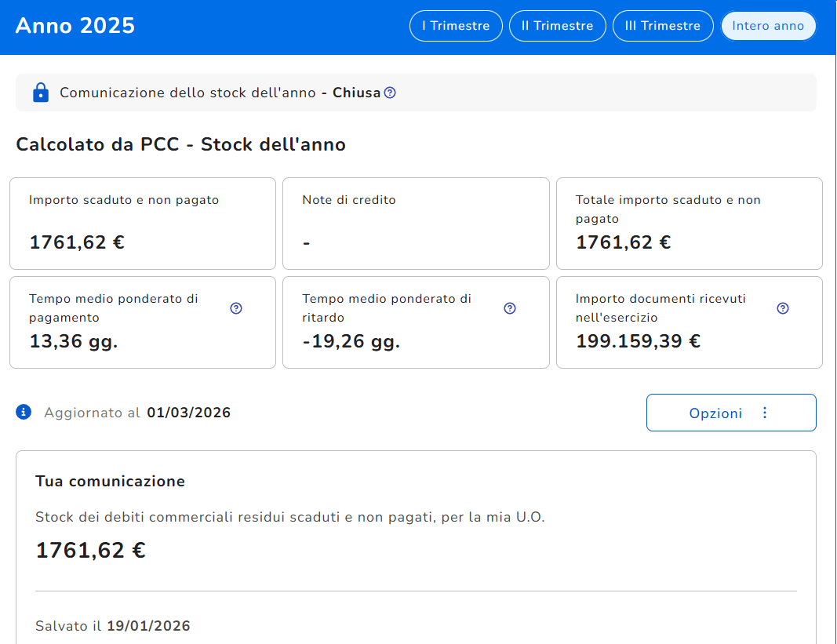The height and width of the screenshot is (644, 837).
Task: Open help for Tempo medio ponderato di ritardo
Action: [510, 308]
